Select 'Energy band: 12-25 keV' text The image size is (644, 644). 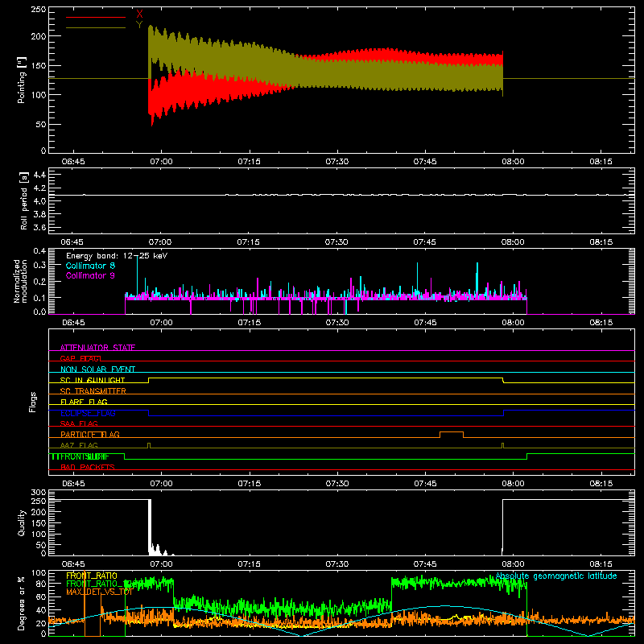pos(117,256)
